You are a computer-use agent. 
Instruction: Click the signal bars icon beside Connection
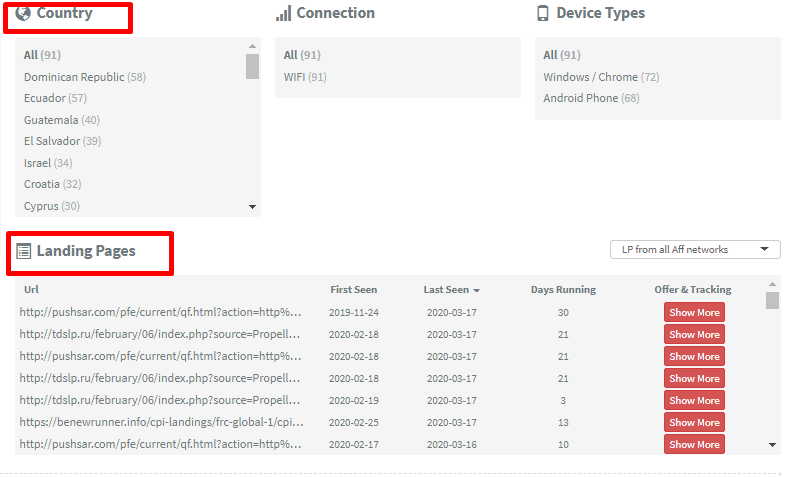click(x=284, y=14)
